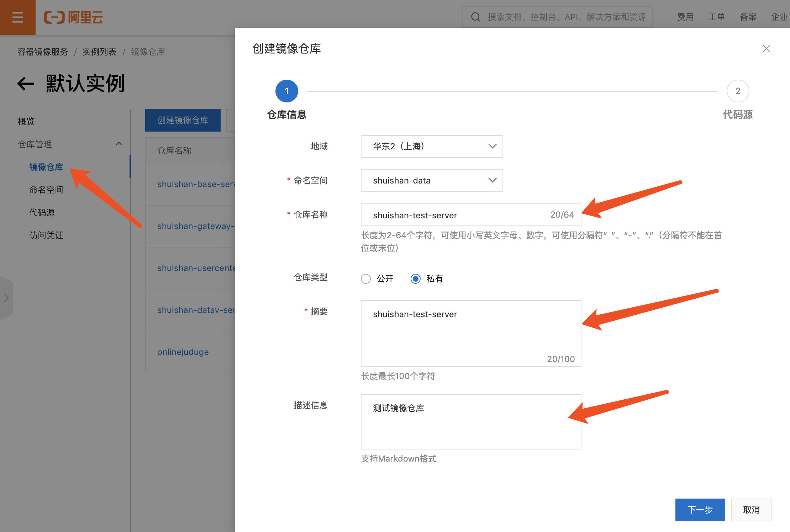
Task: Go to 容器镜像服务 breadcrumb
Action: (43, 52)
